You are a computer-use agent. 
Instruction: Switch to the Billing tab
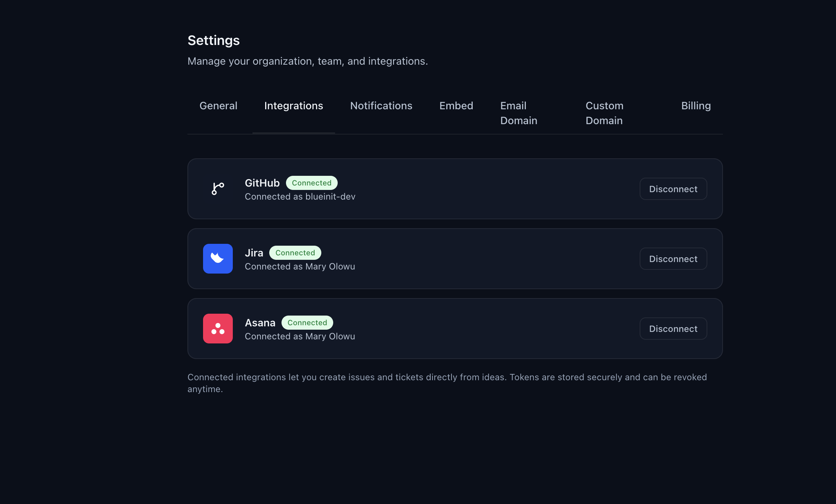point(696,106)
